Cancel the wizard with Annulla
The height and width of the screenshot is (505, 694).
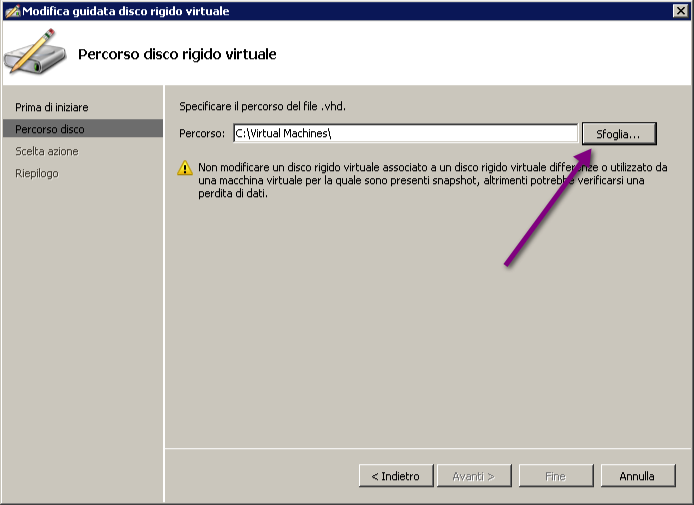(638, 476)
